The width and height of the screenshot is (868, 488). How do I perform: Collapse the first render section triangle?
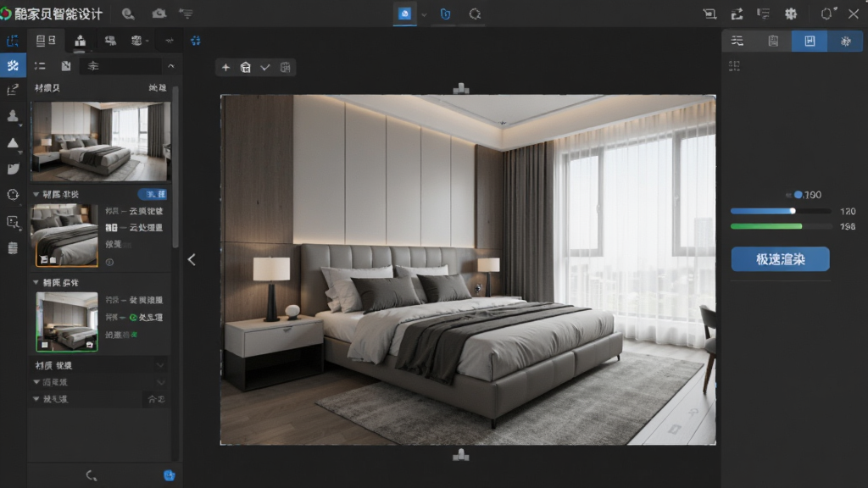[36, 194]
